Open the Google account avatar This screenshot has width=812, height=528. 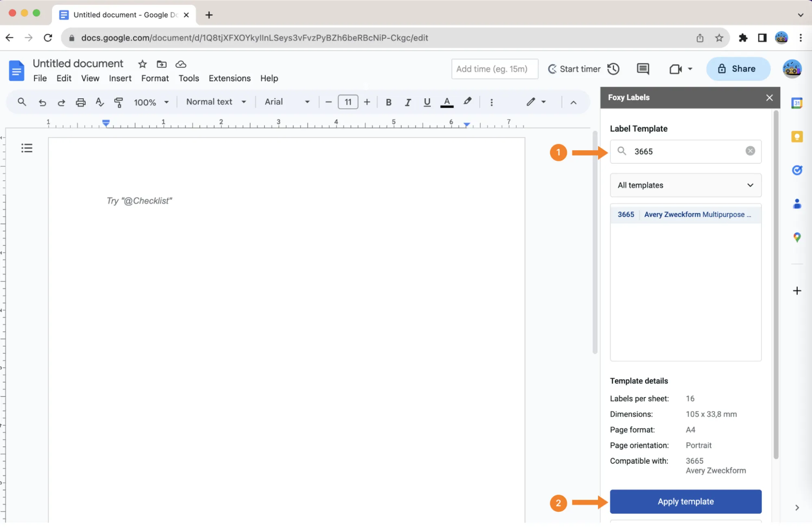pyautogui.click(x=792, y=69)
